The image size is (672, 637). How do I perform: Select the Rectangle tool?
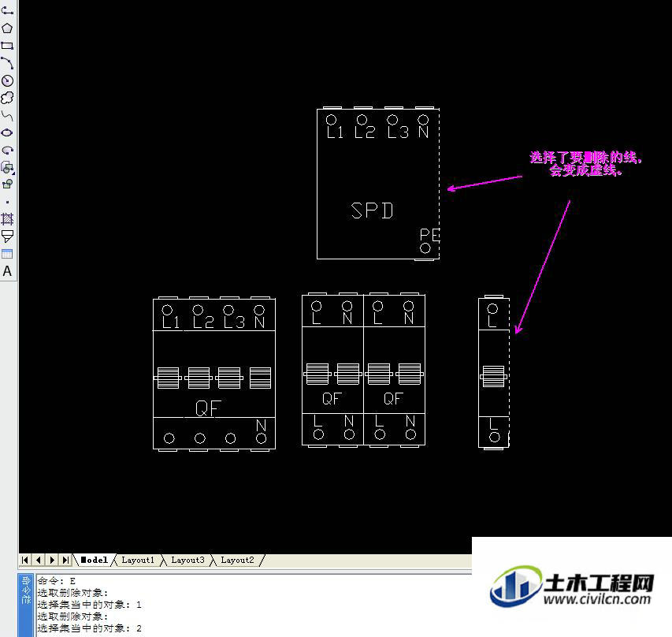pos(7,46)
